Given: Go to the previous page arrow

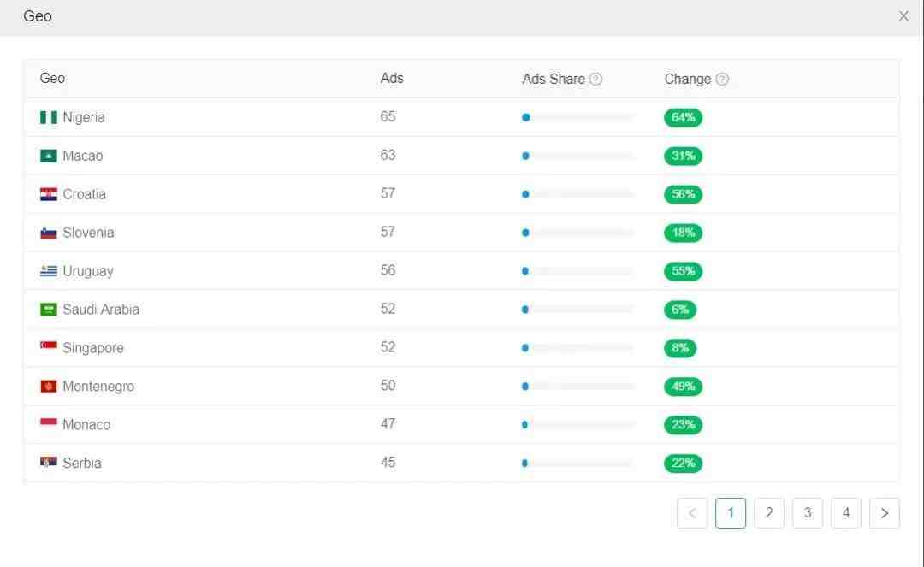Looking at the screenshot, I should [x=692, y=513].
